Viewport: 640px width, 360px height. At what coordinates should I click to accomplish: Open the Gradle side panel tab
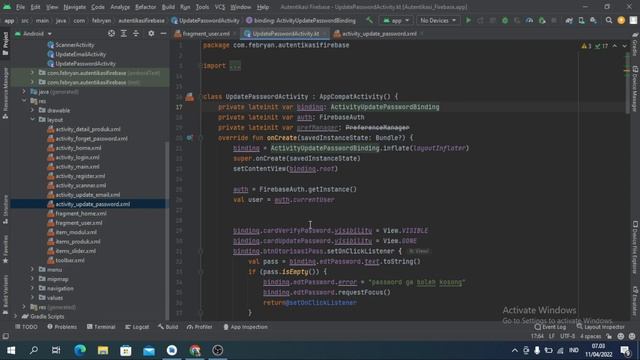635,45
